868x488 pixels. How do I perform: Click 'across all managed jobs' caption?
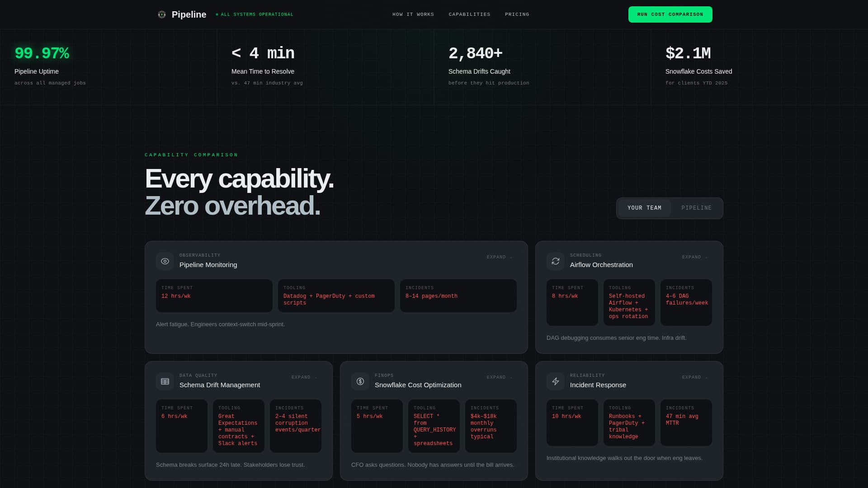click(50, 83)
